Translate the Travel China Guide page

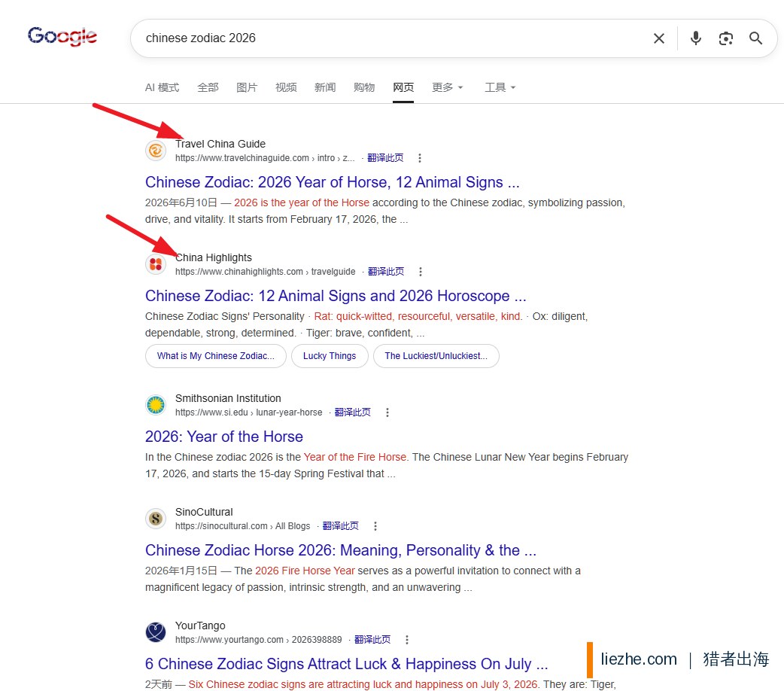(385, 158)
